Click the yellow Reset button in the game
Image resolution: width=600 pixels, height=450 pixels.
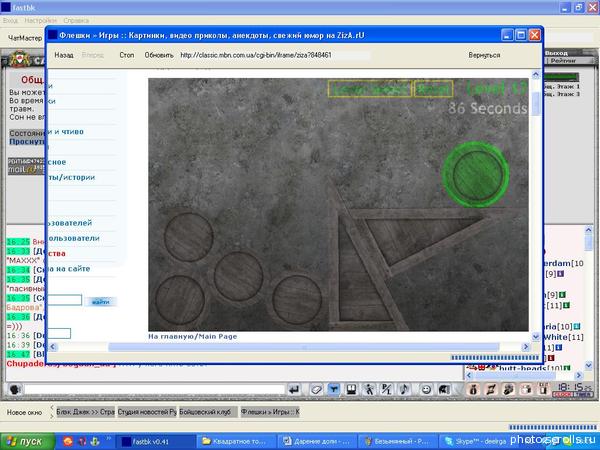pos(434,89)
